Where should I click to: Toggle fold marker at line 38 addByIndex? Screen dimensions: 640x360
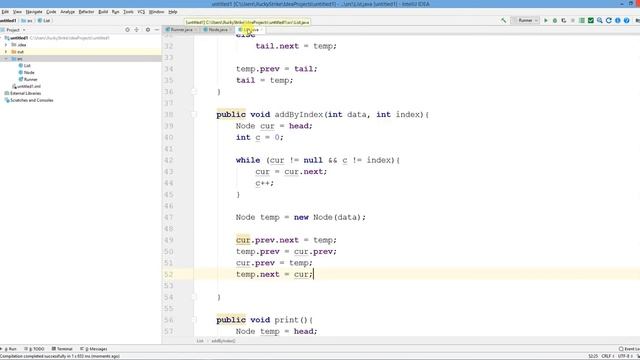click(x=194, y=115)
